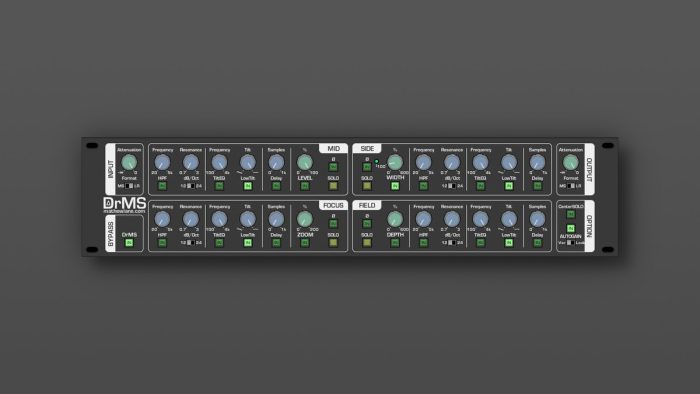
Task: Enable the FIELD Delay IN button
Action: [538, 243]
